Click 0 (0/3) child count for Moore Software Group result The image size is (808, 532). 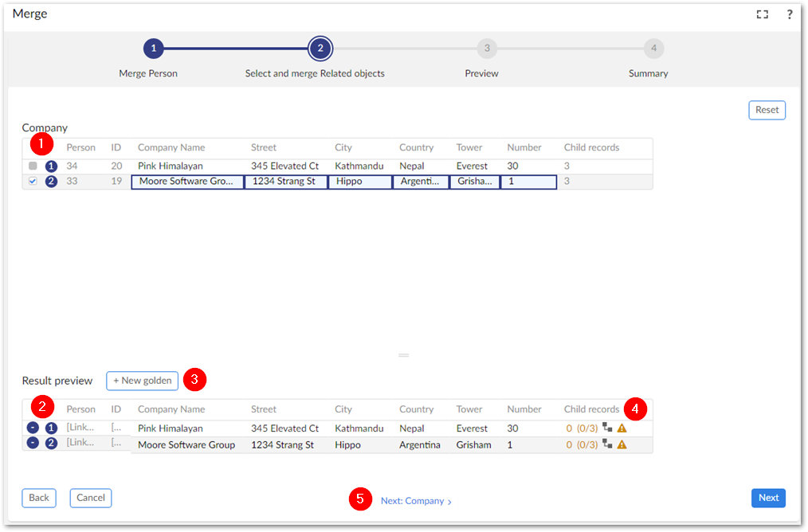tap(582, 444)
